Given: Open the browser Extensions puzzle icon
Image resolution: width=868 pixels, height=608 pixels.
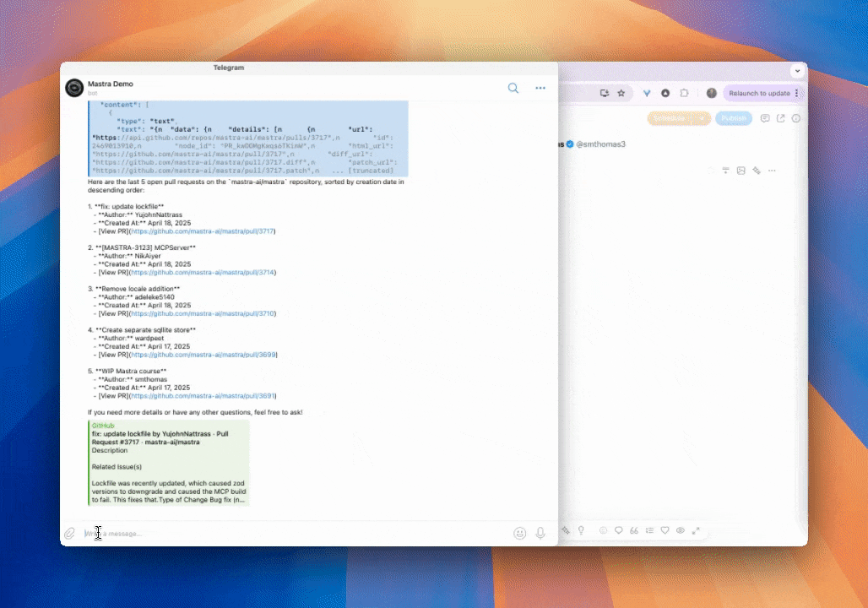Looking at the screenshot, I should [x=682, y=93].
